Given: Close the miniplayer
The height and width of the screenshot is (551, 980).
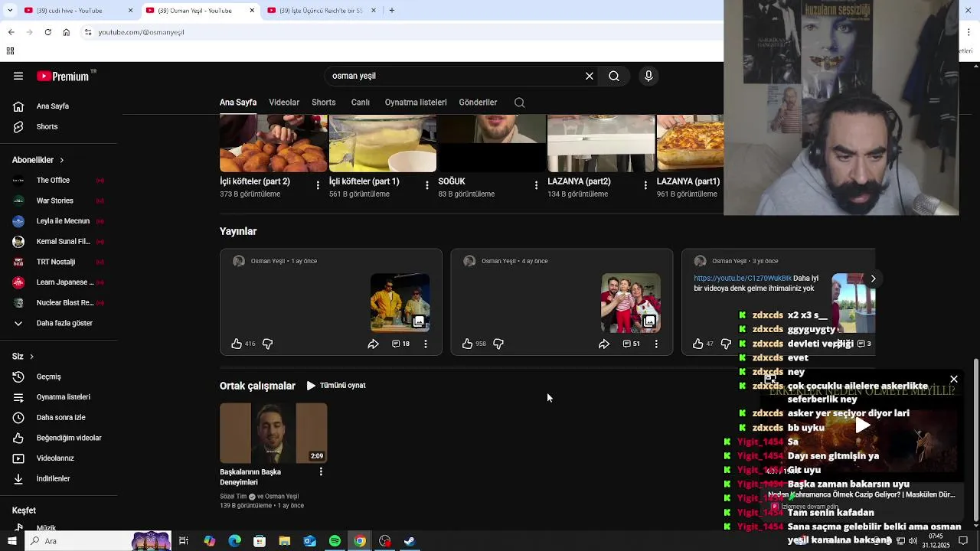Looking at the screenshot, I should pos(954,380).
